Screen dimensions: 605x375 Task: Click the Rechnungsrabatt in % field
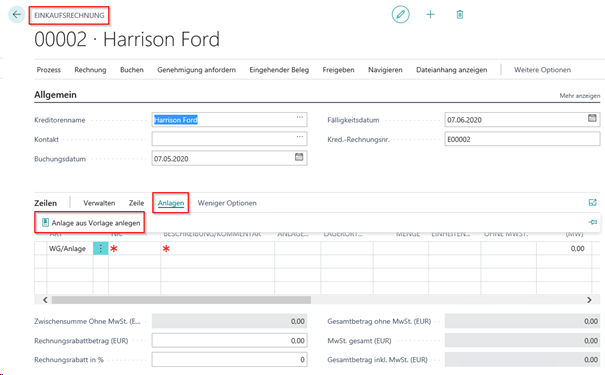coord(229,360)
